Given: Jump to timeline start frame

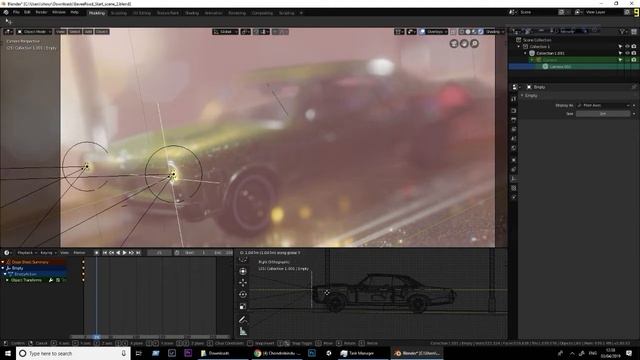Looking at the screenshot, I should pos(104,253).
